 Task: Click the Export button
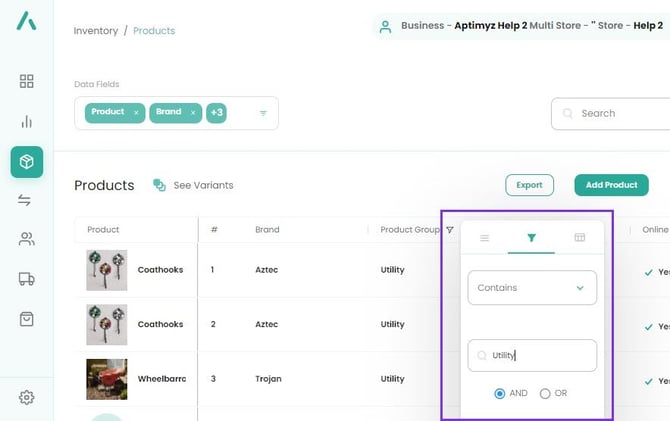point(529,185)
